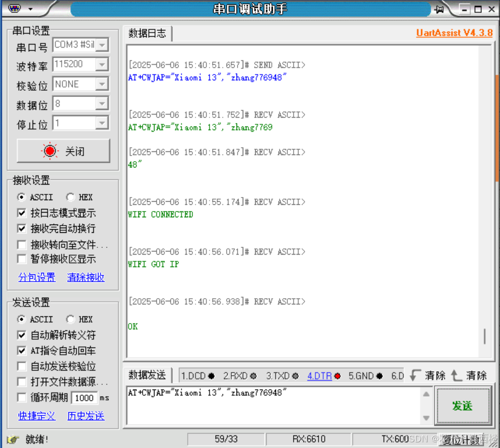Image resolution: width=500 pixels, height=448 pixels.
Task: Select ASCII in receive settings
Action: (35, 198)
